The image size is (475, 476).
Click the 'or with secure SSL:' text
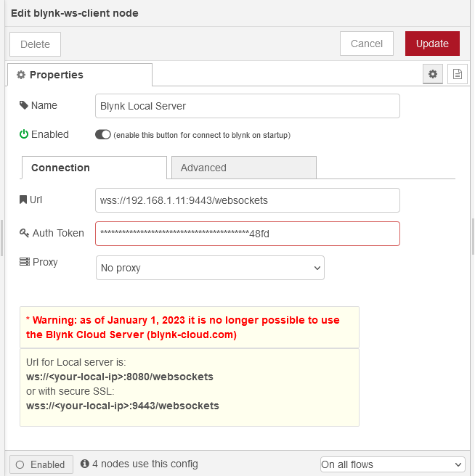click(x=70, y=391)
